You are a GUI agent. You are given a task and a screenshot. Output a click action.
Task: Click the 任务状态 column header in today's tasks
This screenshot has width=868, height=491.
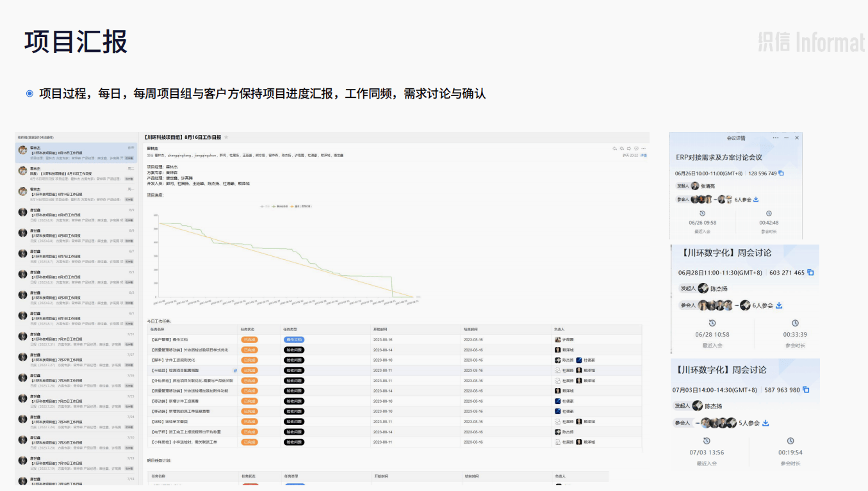tap(249, 329)
